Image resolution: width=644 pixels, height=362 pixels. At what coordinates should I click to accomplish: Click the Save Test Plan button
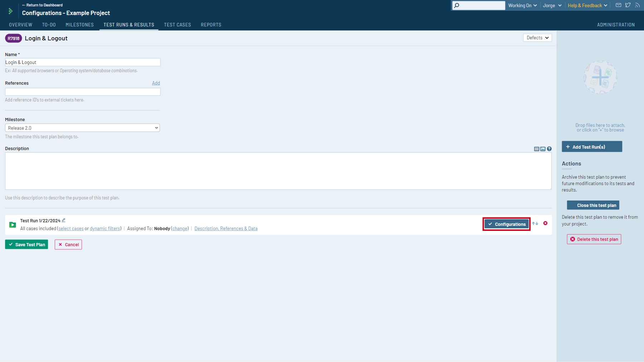click(x=26, y=245)
